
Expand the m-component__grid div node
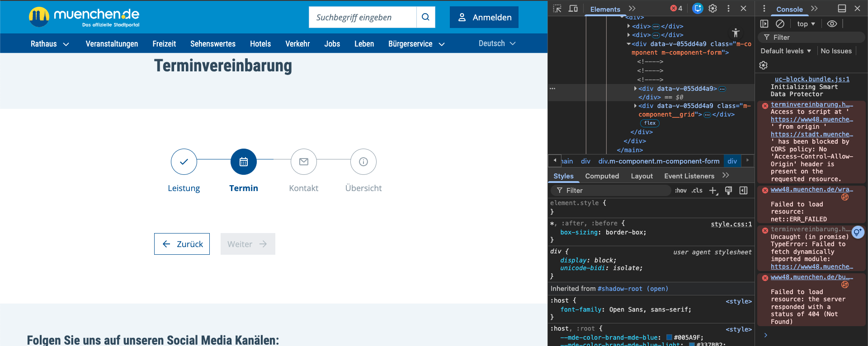(x=635, y=106)
